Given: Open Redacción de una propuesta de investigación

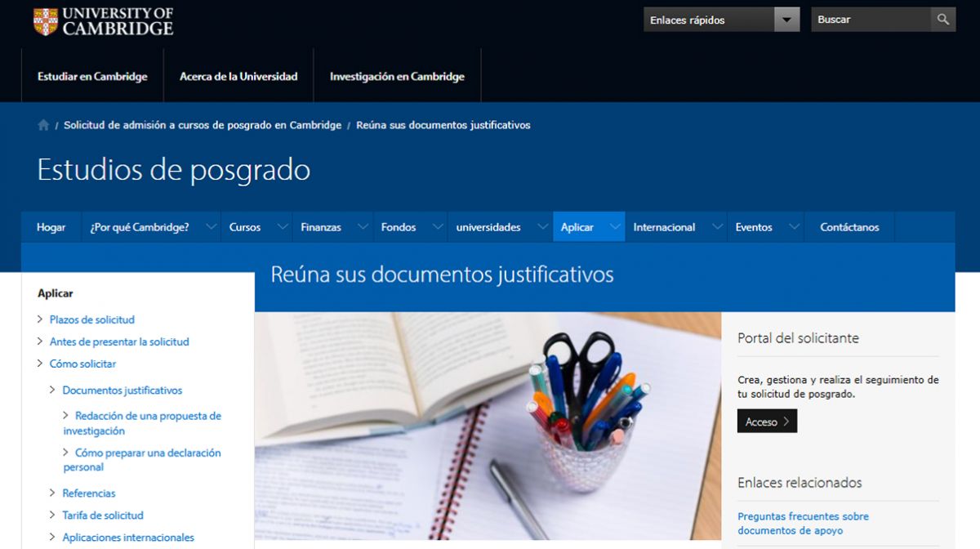Looking at the screenshot, I should pos(142,423).
